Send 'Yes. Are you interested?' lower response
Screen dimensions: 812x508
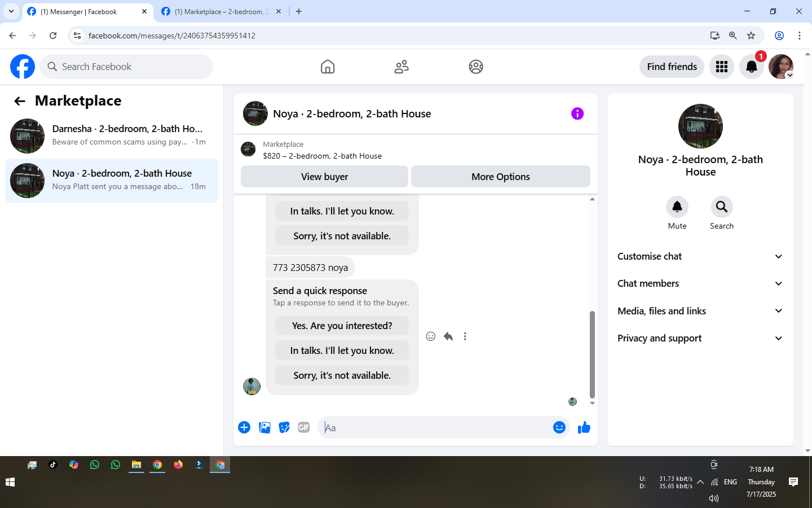point(342,326)
